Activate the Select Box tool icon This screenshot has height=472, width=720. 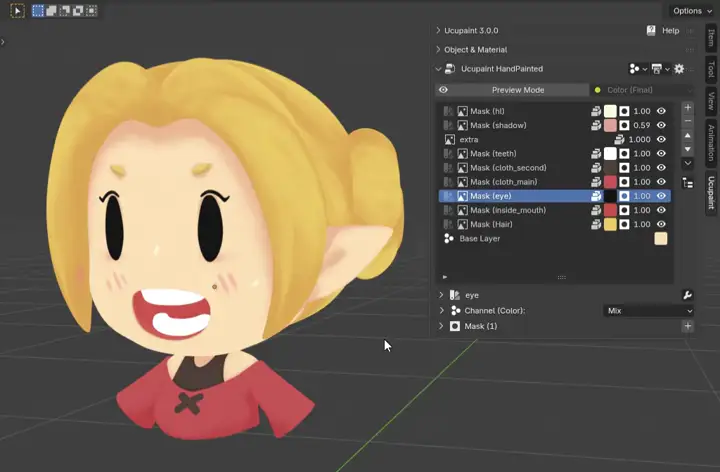pos(17,11)
